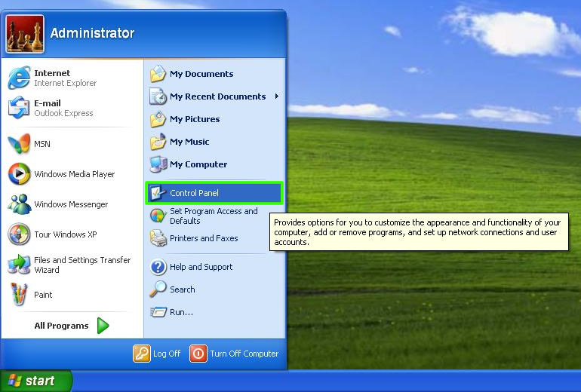The width and height of the screenshot is (581, 392).
Task: Click the Administrator user name
Action: [92, 33]
